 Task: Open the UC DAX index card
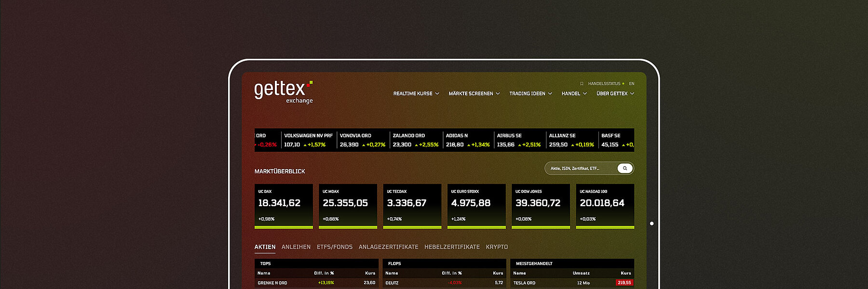(284, 206)
